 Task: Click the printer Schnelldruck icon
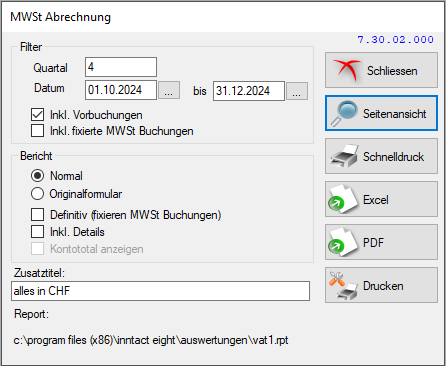[344, 156]
